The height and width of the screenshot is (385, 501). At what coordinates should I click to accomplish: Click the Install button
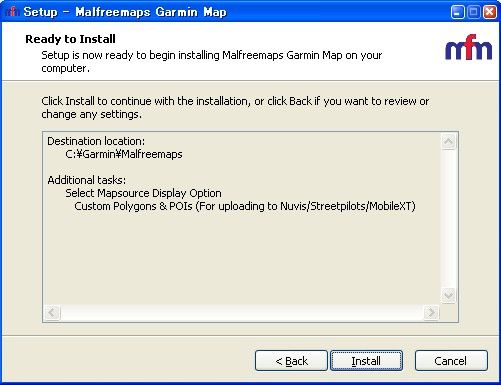point(366,360)
